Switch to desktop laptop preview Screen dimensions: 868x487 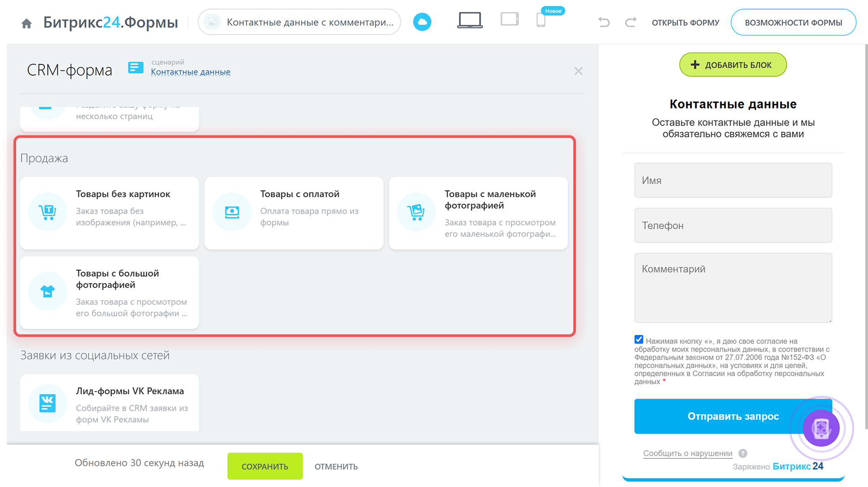click(469, 21)
